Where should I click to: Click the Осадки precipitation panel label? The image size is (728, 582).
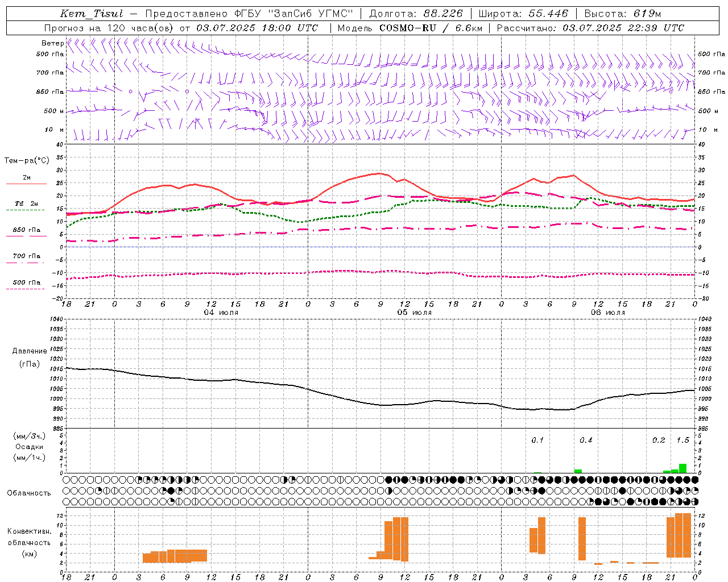(x=29, y=447)
